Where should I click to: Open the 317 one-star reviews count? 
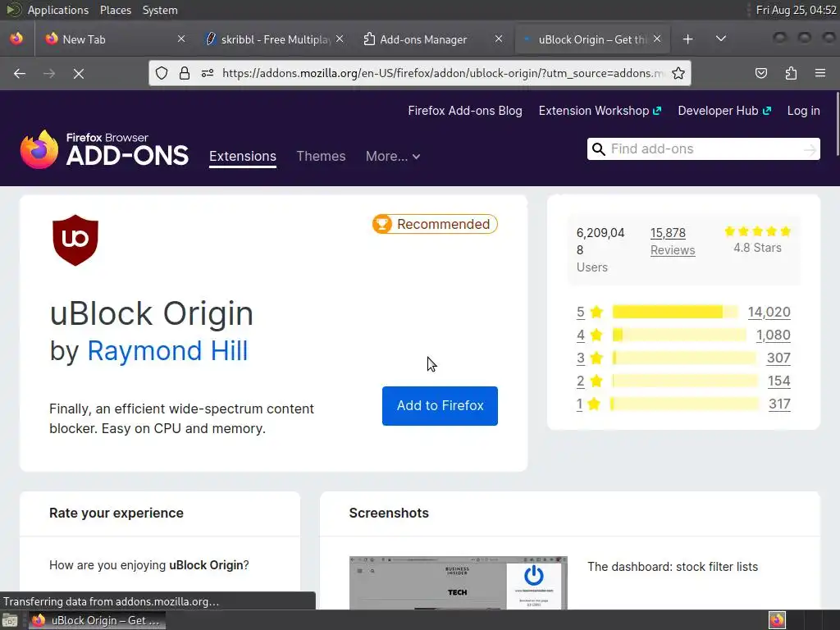[779, 404]
